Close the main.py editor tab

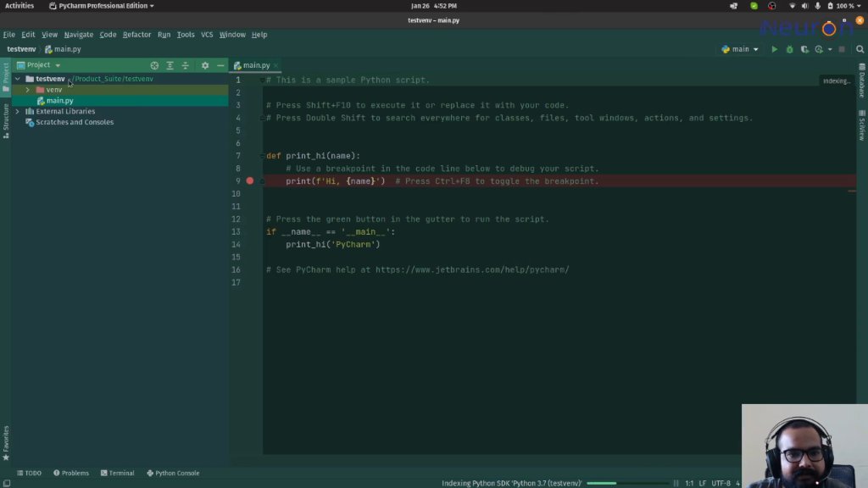coord(275,65)
